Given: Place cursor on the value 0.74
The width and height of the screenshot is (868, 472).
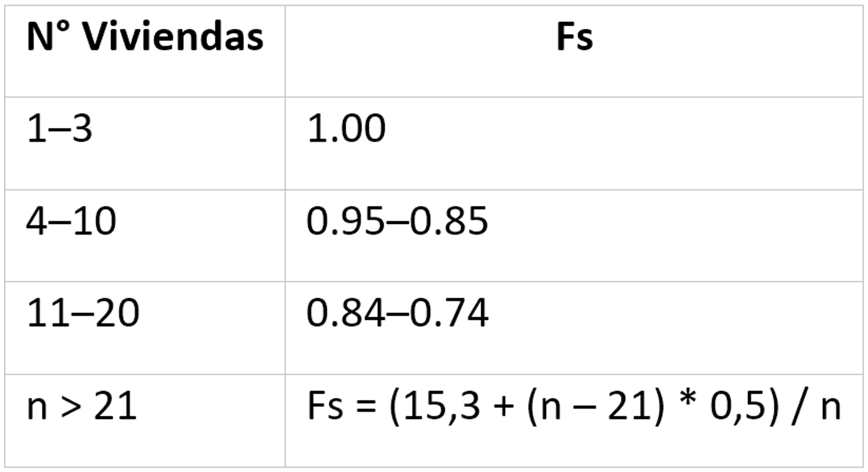Looking at the screenshot, I should 449,314.
